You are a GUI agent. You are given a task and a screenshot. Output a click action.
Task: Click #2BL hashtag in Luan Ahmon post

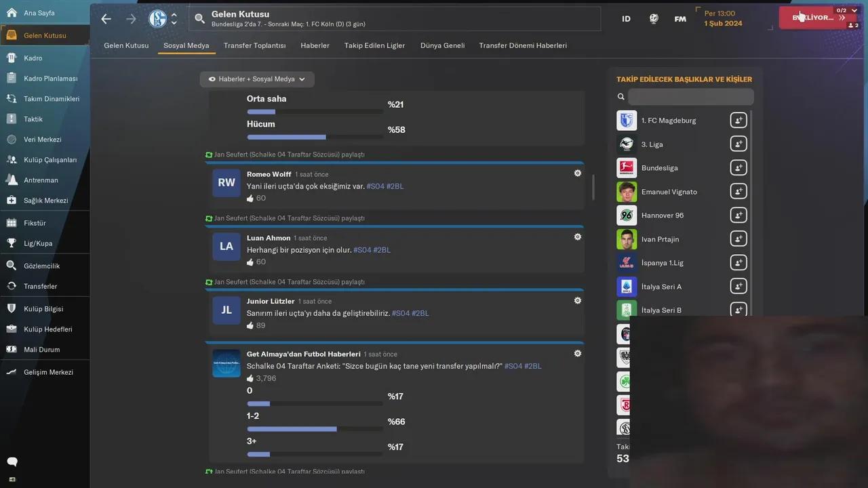pyautogui.click(x=382, y=250)
